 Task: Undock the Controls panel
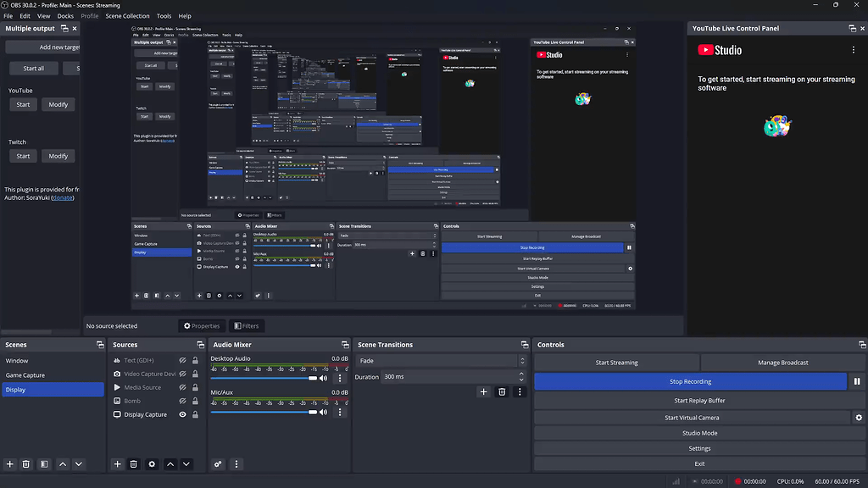pyautogui.click(x=862, y=345)
